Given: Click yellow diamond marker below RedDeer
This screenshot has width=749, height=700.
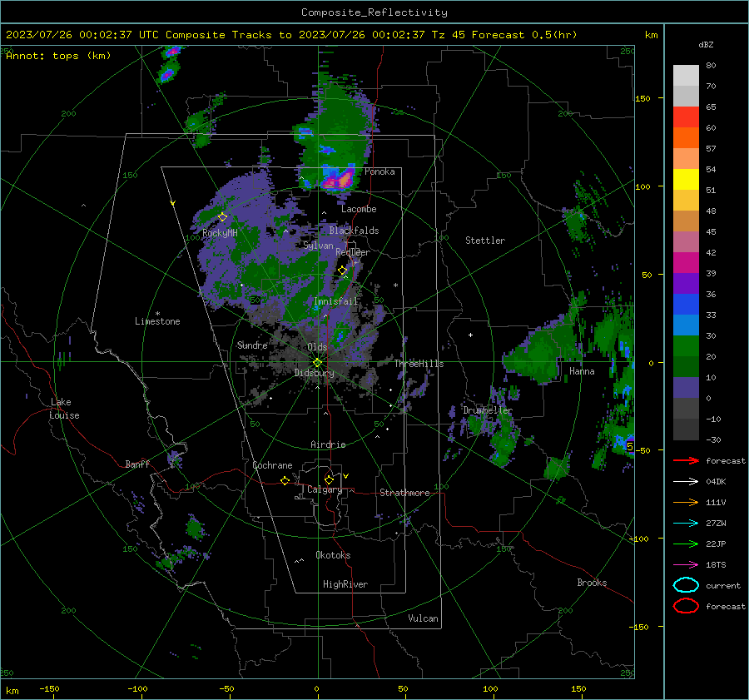Looking at the screenshot, I should point(343,271).
